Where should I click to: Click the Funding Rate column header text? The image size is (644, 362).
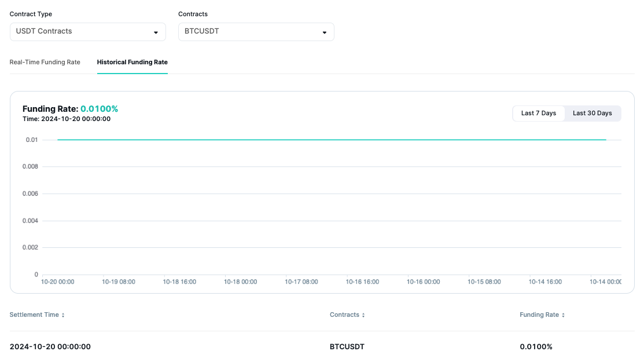[x=539, y=315]
